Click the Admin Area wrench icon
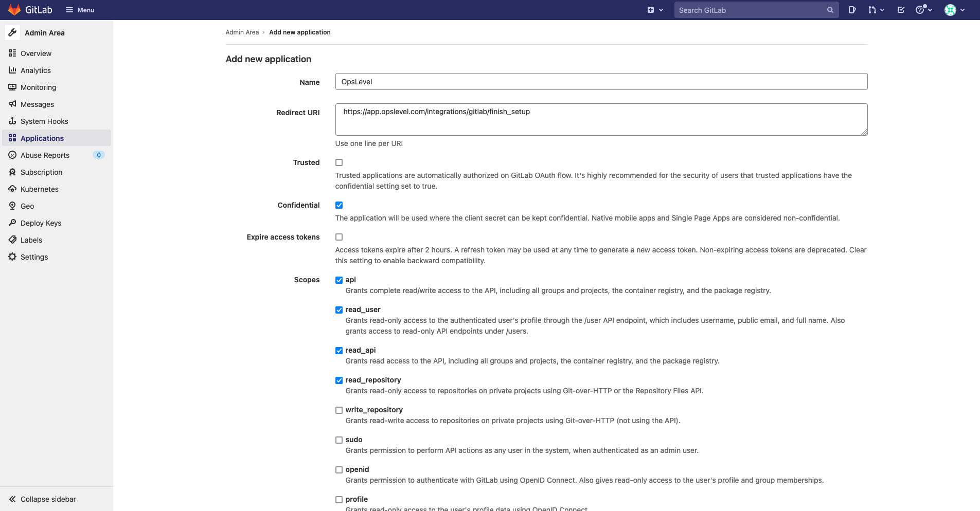980x511 pixels. [x=12, y=32]
